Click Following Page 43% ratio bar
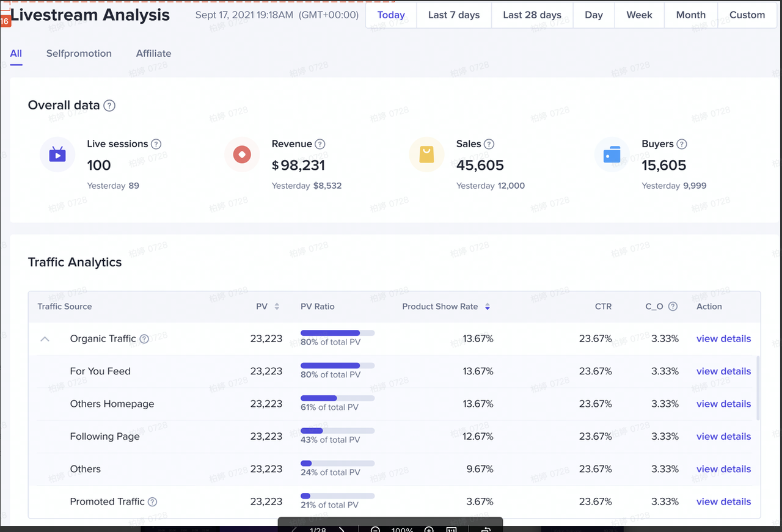The width and height of the screenshot is (782, 532). (x=337, y=431)
